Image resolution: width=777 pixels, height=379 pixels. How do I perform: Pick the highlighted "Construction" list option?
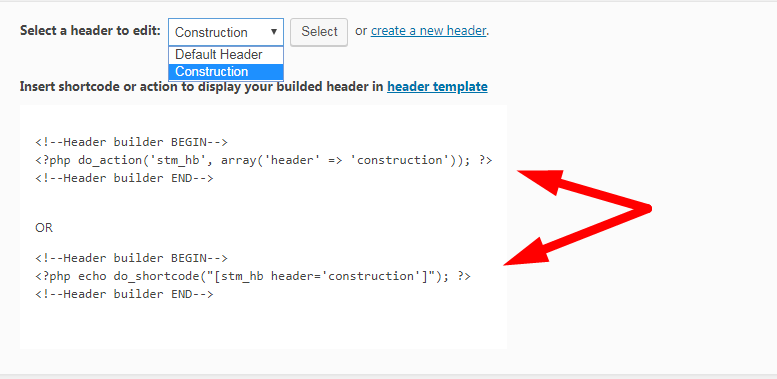pos(226,72)
